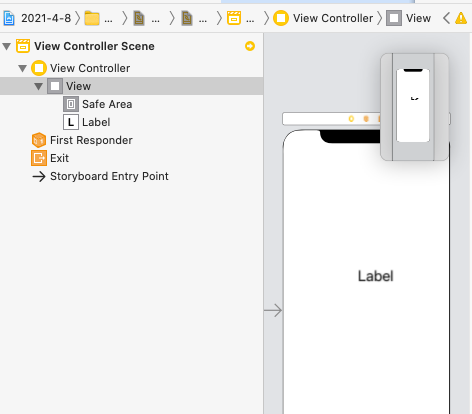Screen dimensions: 472x414
Task: Click the orange Exit icon
Action: click(39, 158)
